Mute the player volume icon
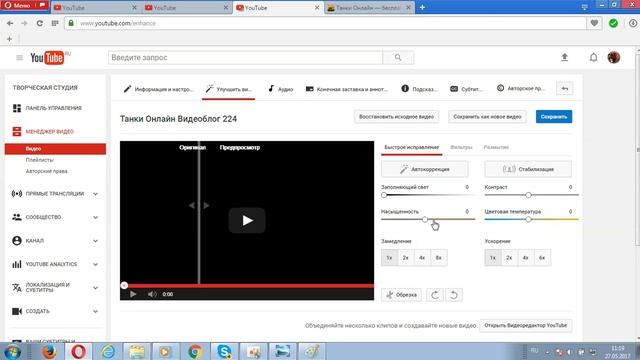 [x=152, y=294]
